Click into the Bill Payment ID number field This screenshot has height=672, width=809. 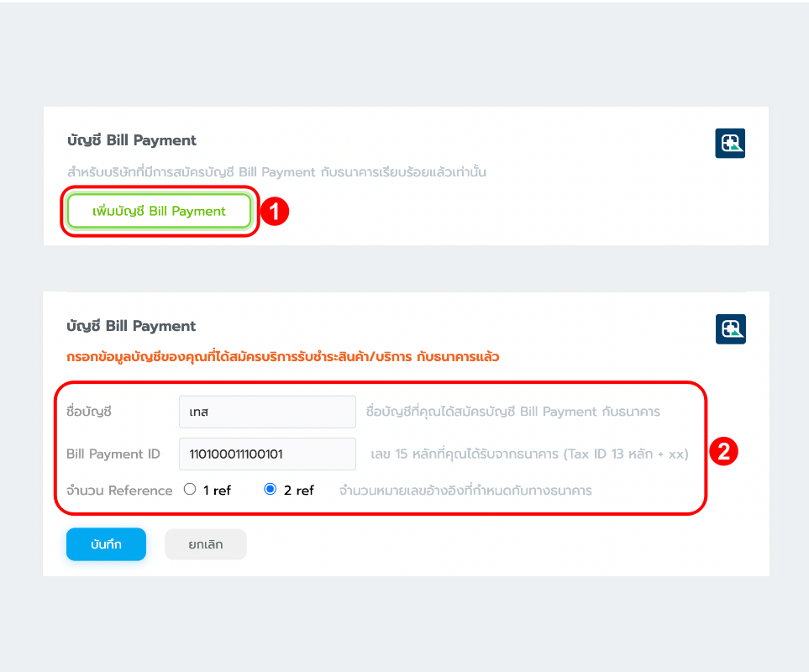pyautogui.click(x=267, y=454)
